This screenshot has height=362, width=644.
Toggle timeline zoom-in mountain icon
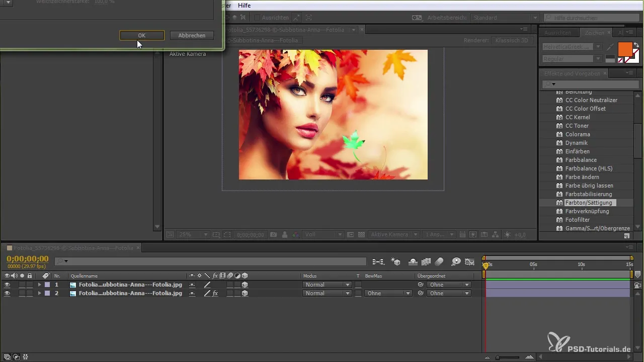click(x=530, y=357)
